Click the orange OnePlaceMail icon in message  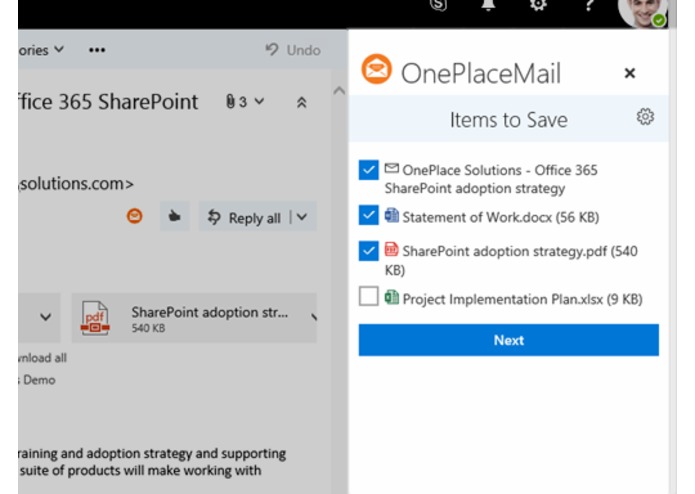[x=134, y=216]
